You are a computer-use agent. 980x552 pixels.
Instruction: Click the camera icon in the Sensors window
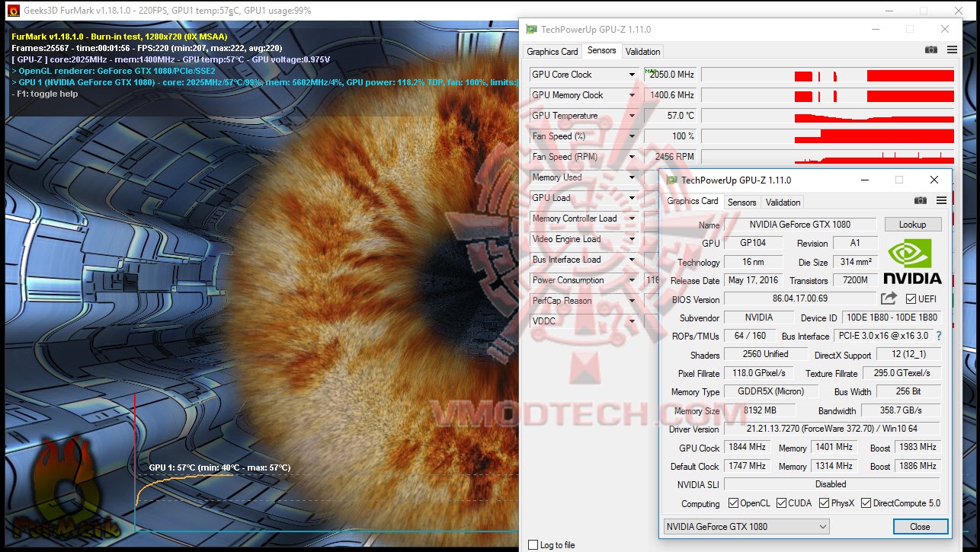(x=930, y=50)
